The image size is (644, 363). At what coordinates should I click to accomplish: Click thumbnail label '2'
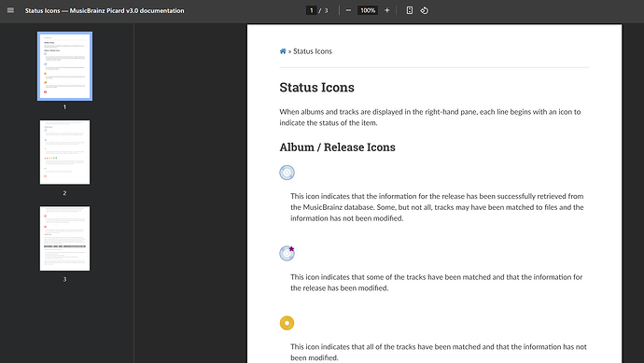[64, 193]
